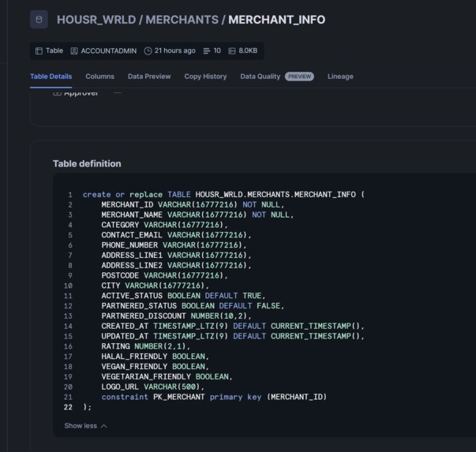Collapse table definition with Show less chevron
The width and height of the screenshot is (476, 452).
(104, 426)
